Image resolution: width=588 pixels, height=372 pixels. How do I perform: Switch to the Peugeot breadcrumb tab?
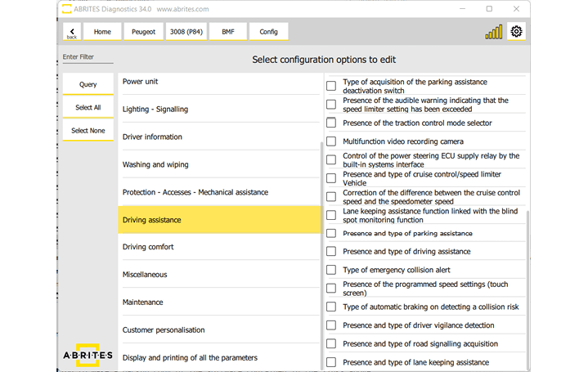[x=143, y=32]
